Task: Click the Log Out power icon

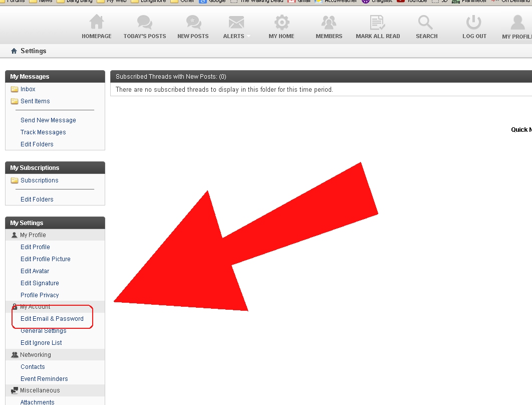Action: click(474, 23)
